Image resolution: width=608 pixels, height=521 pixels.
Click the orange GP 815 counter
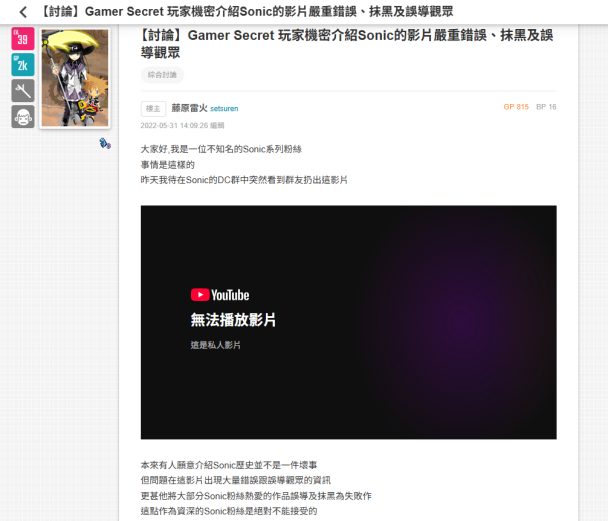tap(516, 107)
